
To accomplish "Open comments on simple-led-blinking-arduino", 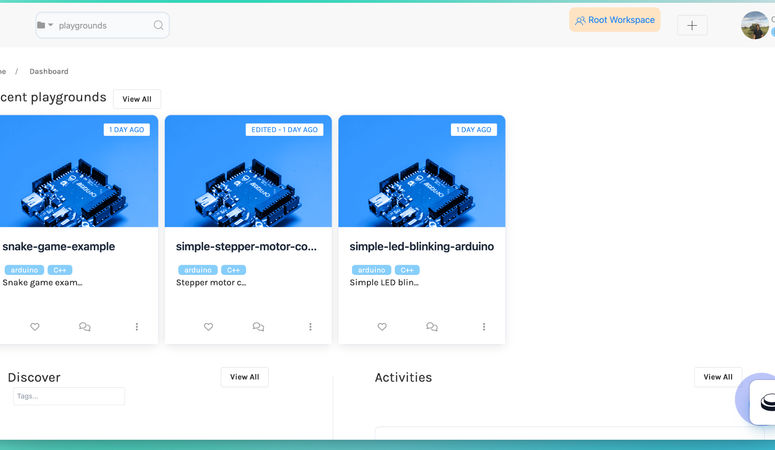I will click(432, 326).
